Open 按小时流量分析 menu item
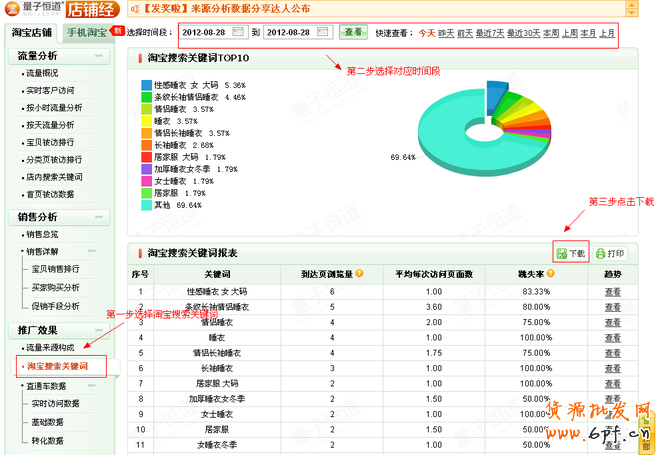Viewport: 660px width, 455px height. tap(54, 108)
